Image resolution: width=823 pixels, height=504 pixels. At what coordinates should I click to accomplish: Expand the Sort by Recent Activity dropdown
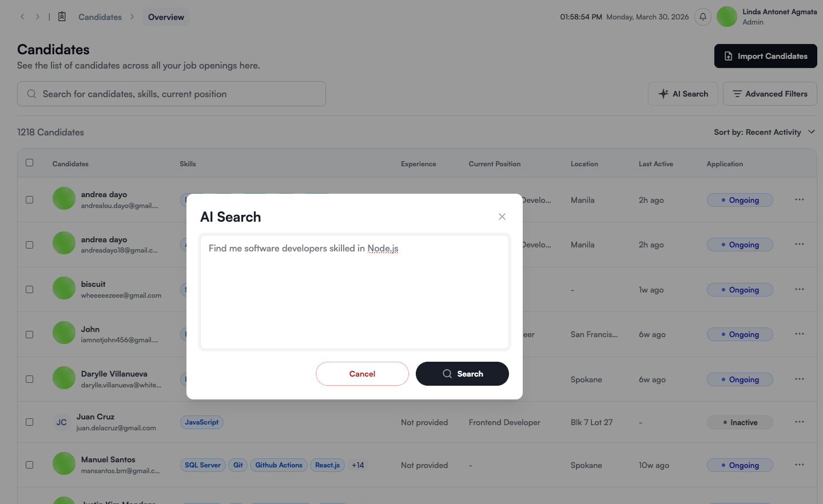point(764,133)
